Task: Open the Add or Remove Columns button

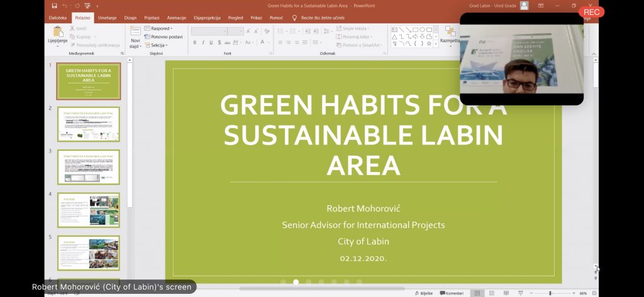Action: (316, 43)
